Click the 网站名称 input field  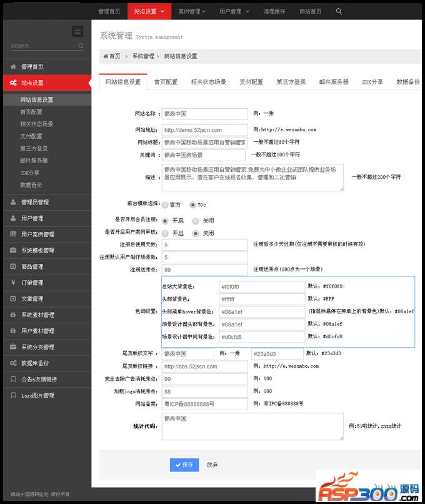click(205, 114)
